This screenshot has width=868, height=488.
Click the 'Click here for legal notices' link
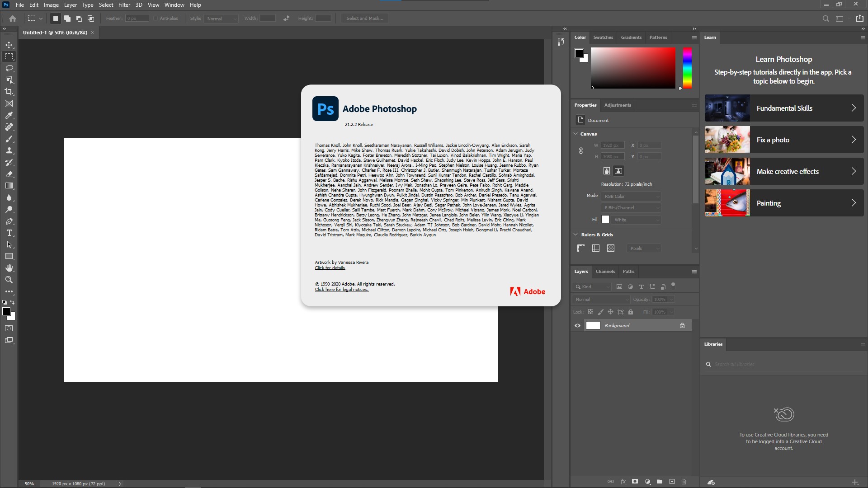pos(341,290)
